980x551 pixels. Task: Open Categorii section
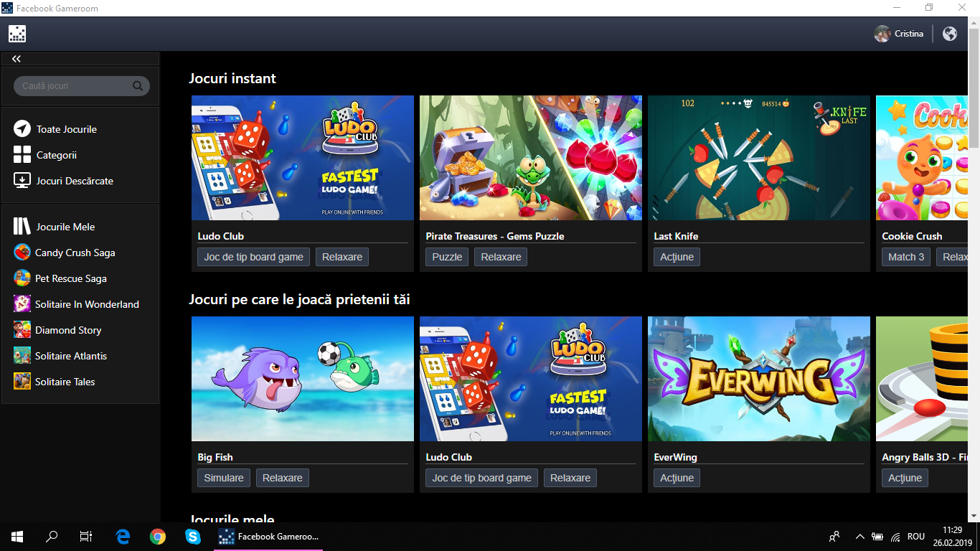point(57,155)
